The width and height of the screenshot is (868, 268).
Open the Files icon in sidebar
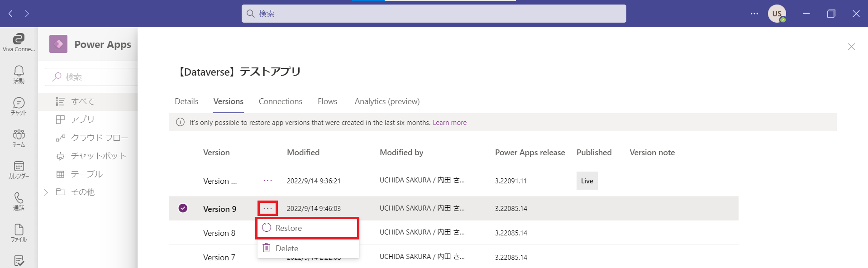19,233
